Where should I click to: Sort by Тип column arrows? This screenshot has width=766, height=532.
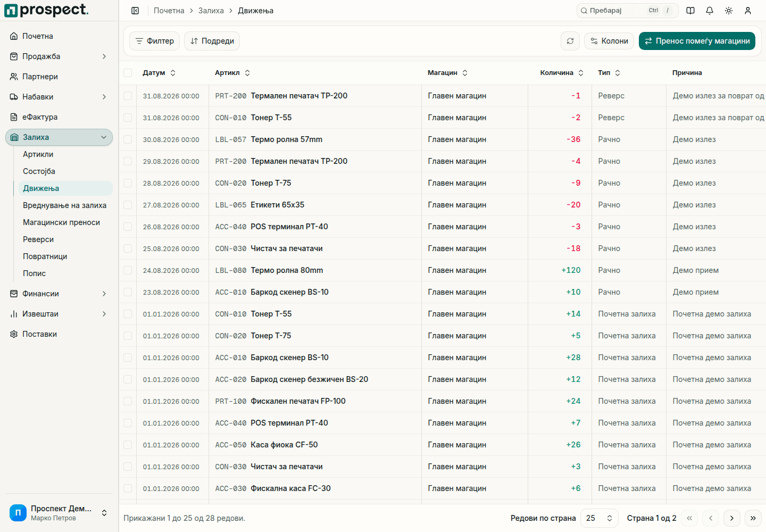pyautogui.click(x=618, y=73)
